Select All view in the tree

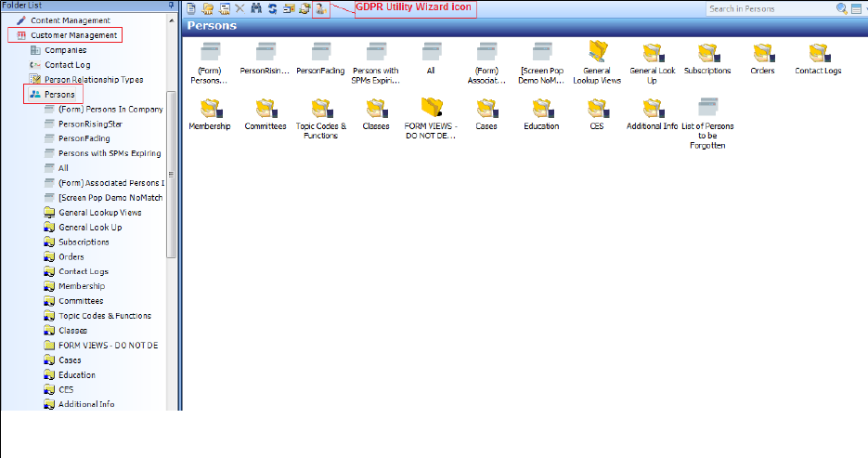pyautogui.click(x=63, y=168)
